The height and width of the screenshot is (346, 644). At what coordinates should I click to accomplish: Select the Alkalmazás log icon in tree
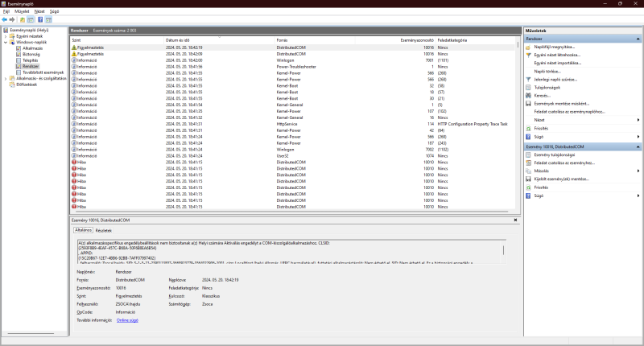[19, 48]
